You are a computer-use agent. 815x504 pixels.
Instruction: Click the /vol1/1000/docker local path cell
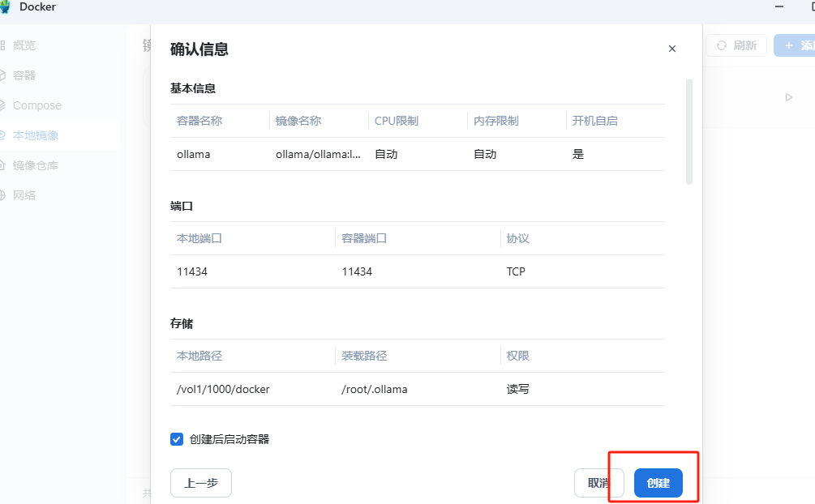click(x=223, y=389)
